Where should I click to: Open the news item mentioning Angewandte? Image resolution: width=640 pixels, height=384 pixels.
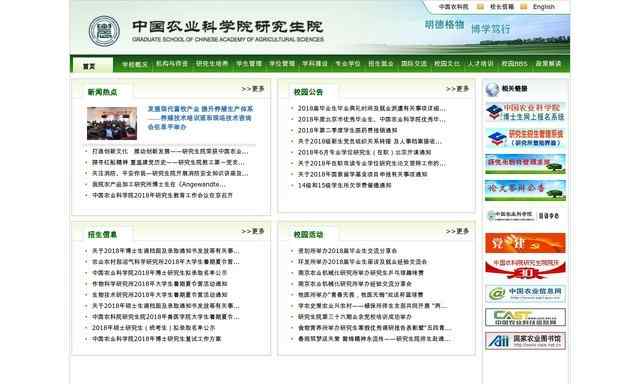[x=159, y=184]
